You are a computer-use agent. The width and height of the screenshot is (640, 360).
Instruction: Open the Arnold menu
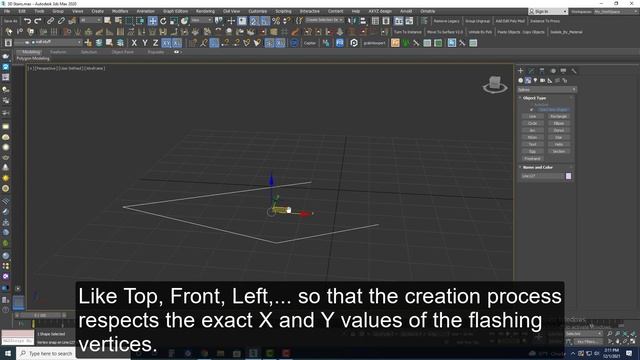pyautogui.click(x=406, y=11)
